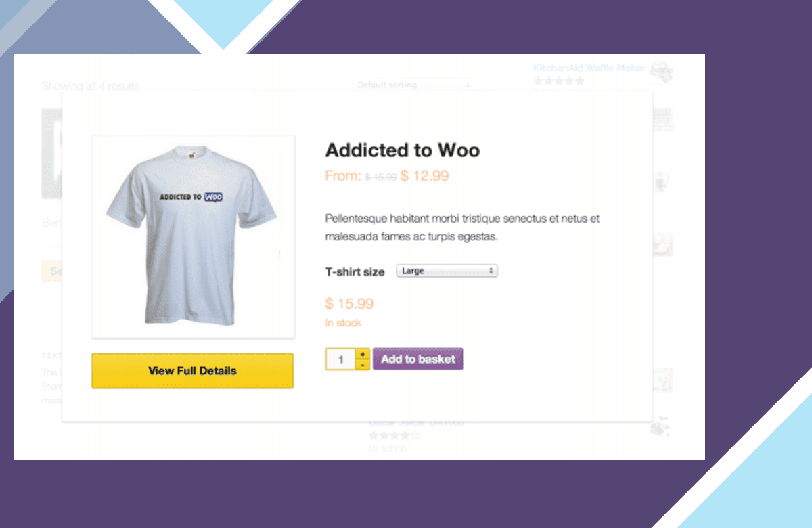
Task: Click the Add to basket button
Action: click(418, 359)
